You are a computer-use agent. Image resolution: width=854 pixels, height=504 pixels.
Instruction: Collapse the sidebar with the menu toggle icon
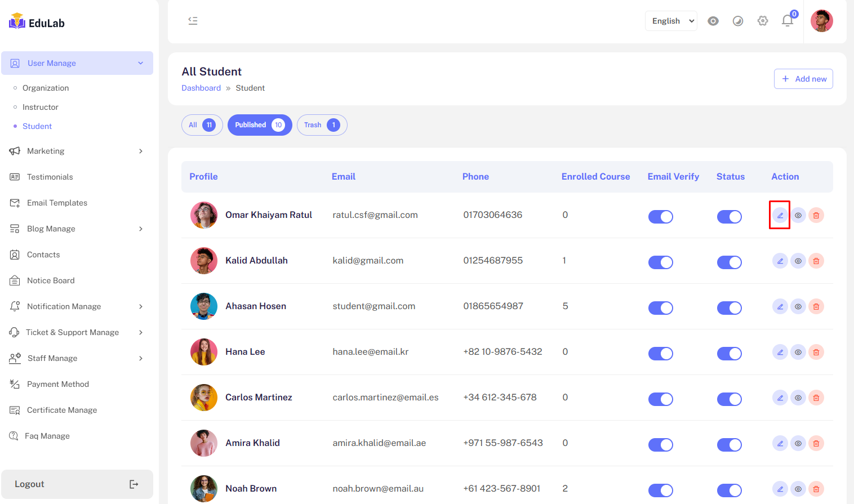point(193,21)
